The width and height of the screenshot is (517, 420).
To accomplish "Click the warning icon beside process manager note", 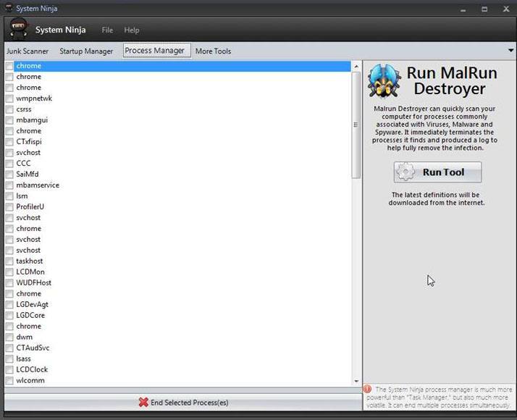I will click(367, 390).
